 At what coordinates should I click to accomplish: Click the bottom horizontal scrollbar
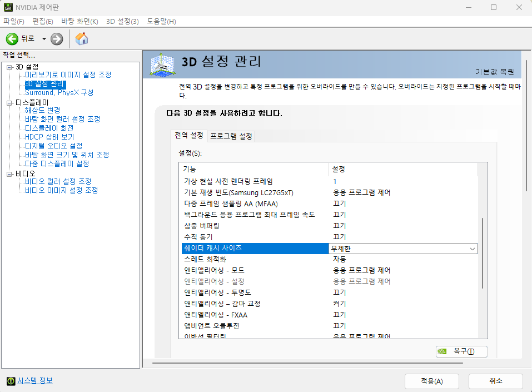point(309,363)
